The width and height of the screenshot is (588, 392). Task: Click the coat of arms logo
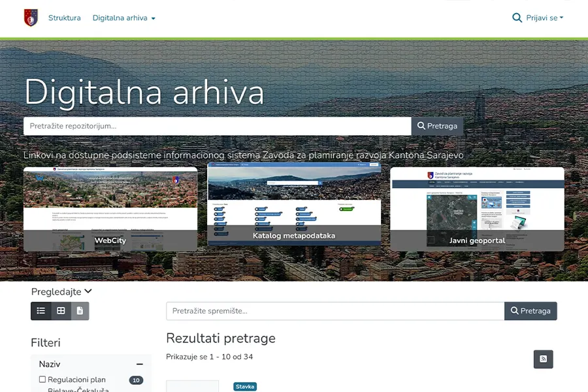pyautogui.click(x=31, y=18)
